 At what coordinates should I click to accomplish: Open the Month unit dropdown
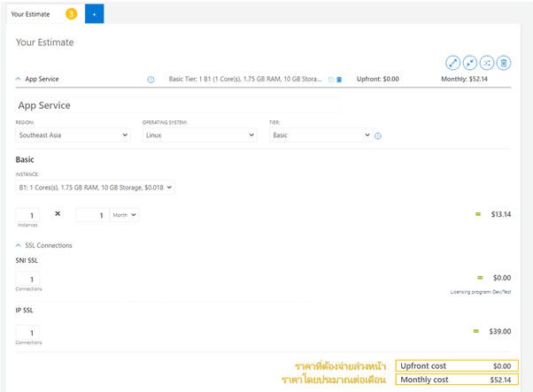click(125, 215)
